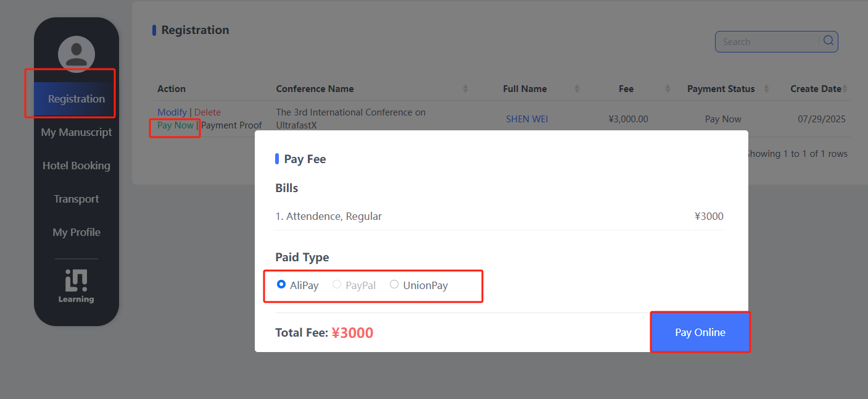Screen dimensions: 868x399
Task: Open Hotel Booking in sidebar
Action: 76,166
